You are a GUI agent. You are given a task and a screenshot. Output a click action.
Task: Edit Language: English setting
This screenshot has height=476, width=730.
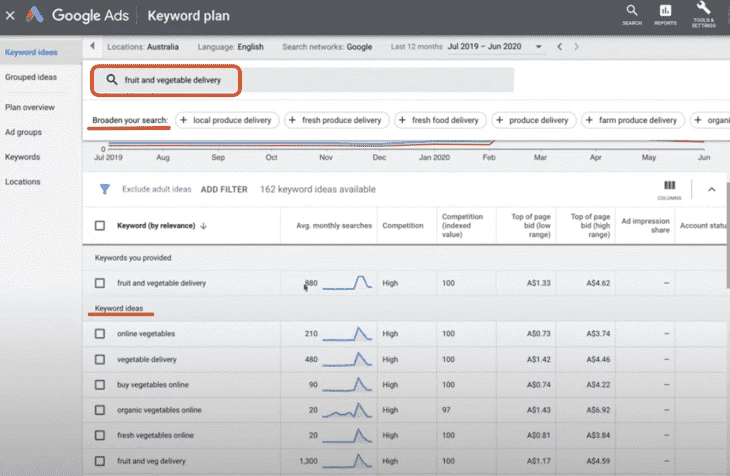[230, 47]
